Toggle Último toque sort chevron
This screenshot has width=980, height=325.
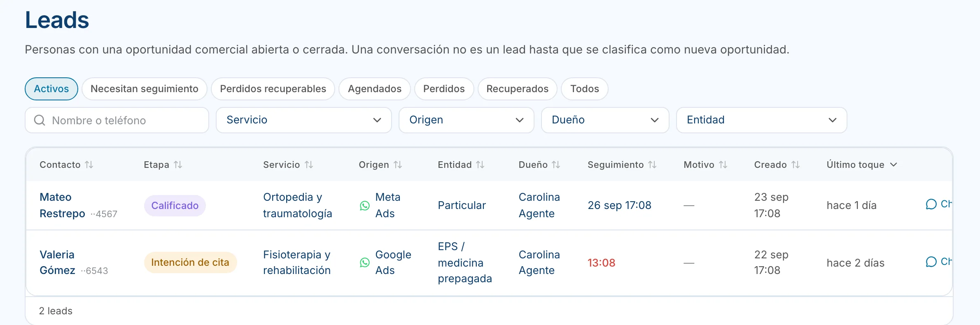point(894,165)
